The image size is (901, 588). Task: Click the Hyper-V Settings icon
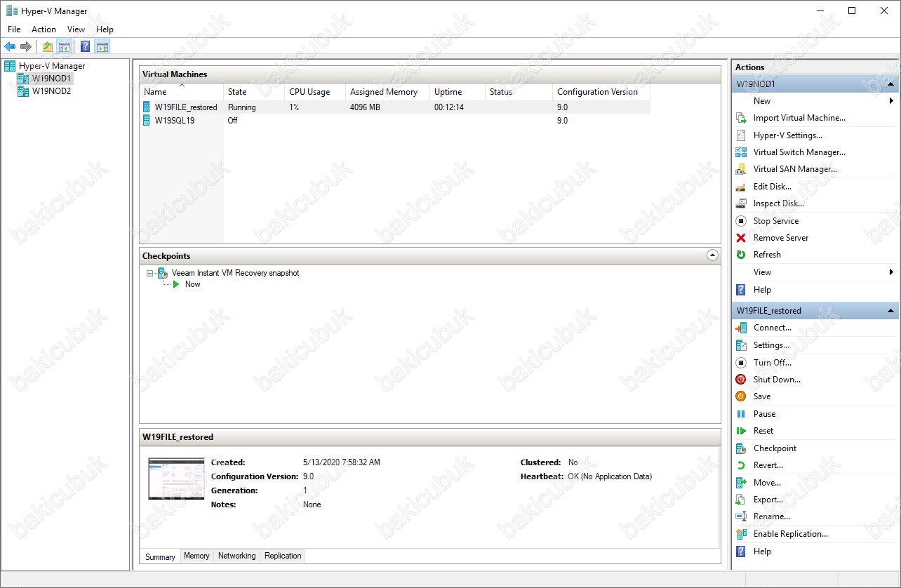740,135
